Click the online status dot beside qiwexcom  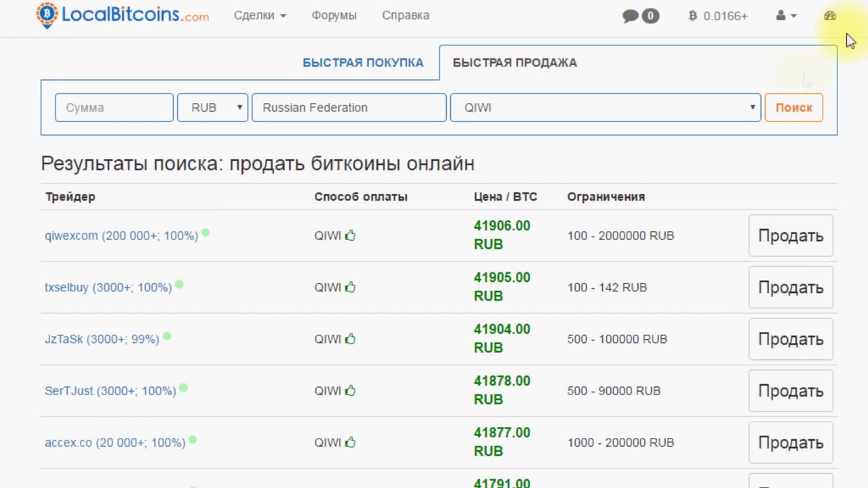click(x=205, y=232)
